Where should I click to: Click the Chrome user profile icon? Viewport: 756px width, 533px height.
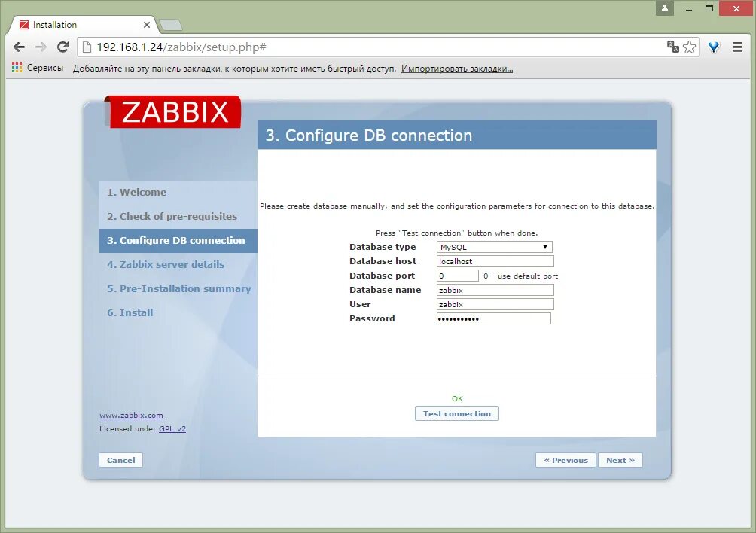coord(665,8)
